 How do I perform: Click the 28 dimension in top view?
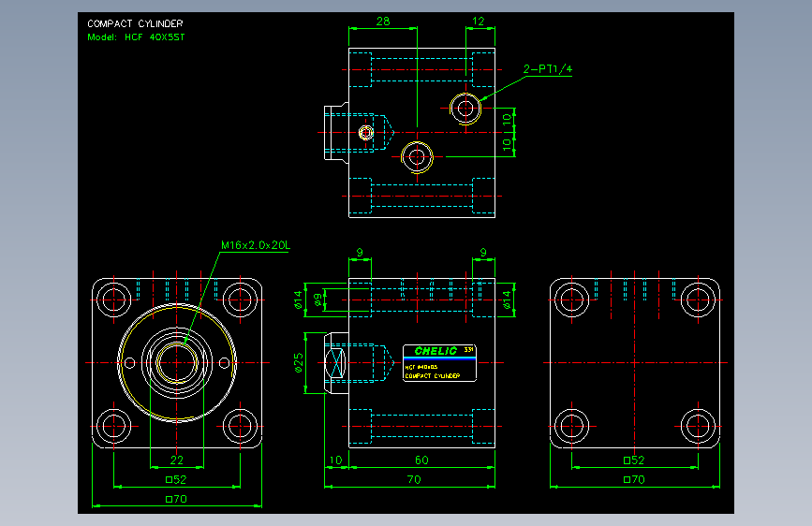[383, 22]
